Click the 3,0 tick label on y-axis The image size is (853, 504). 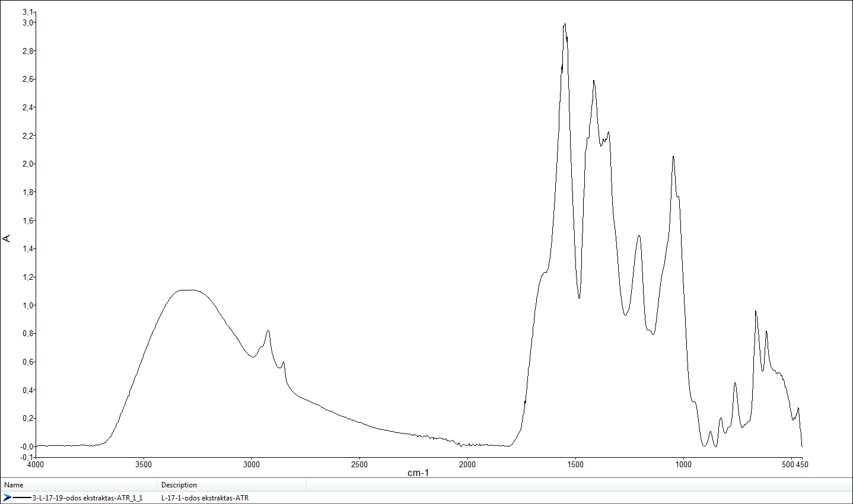point(28,23)
